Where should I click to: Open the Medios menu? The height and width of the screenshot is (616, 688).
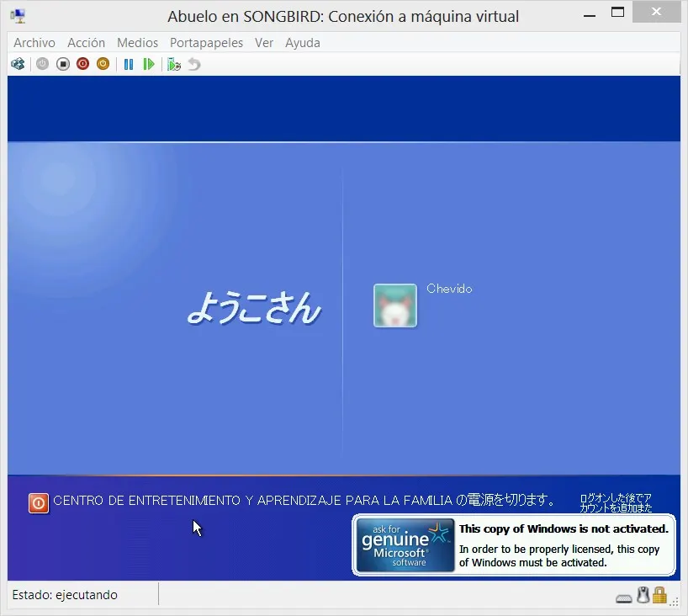click(137, 42)
